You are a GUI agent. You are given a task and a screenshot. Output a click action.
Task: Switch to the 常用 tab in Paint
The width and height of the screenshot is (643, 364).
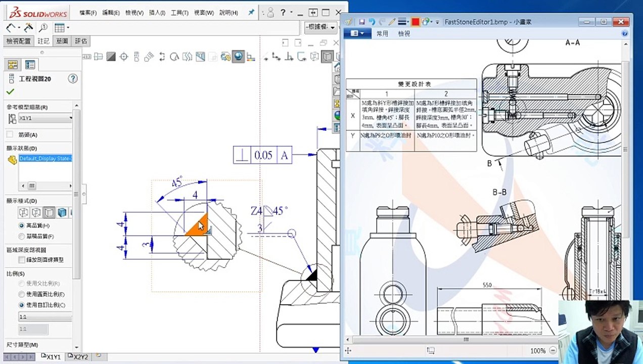point(382,34)
